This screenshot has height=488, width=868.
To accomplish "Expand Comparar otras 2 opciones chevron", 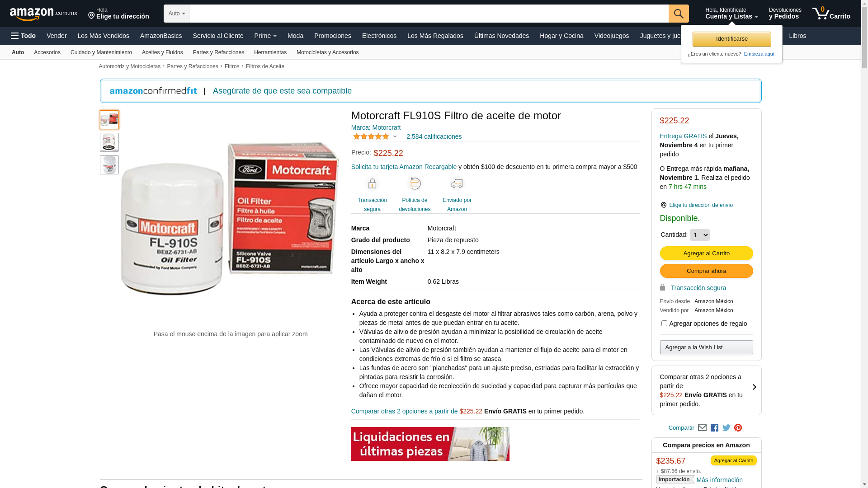I will pos(754,387).
